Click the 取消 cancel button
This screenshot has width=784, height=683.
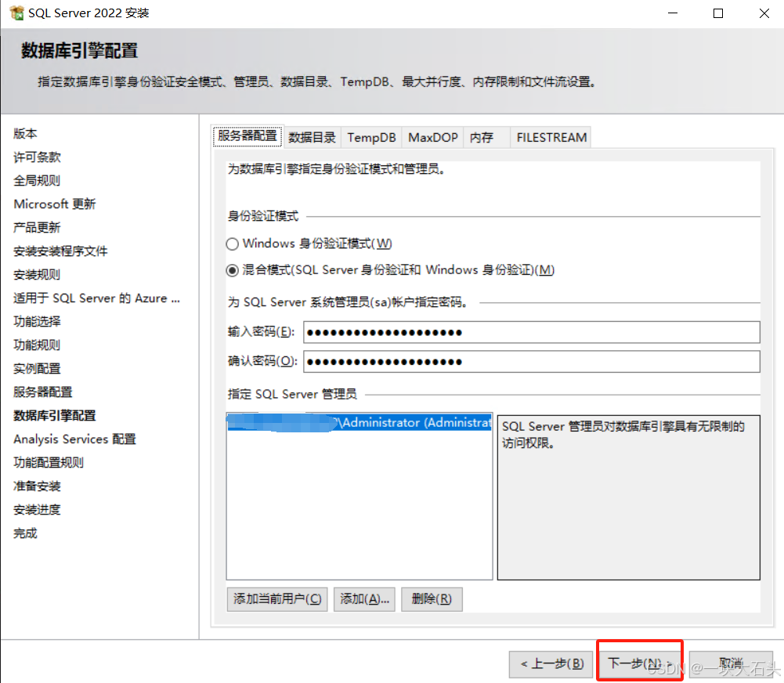coord(731,664)
